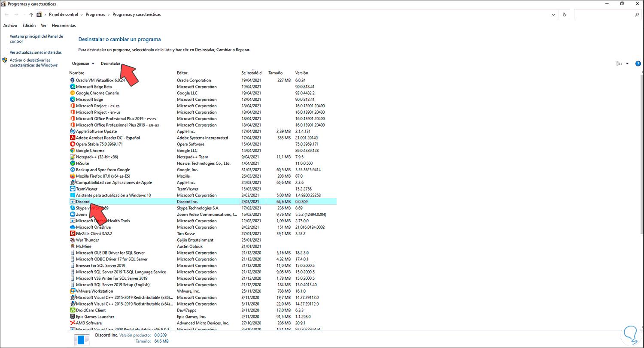Select the Asistente para actualización a Windows 10 name

coord(113,195)
